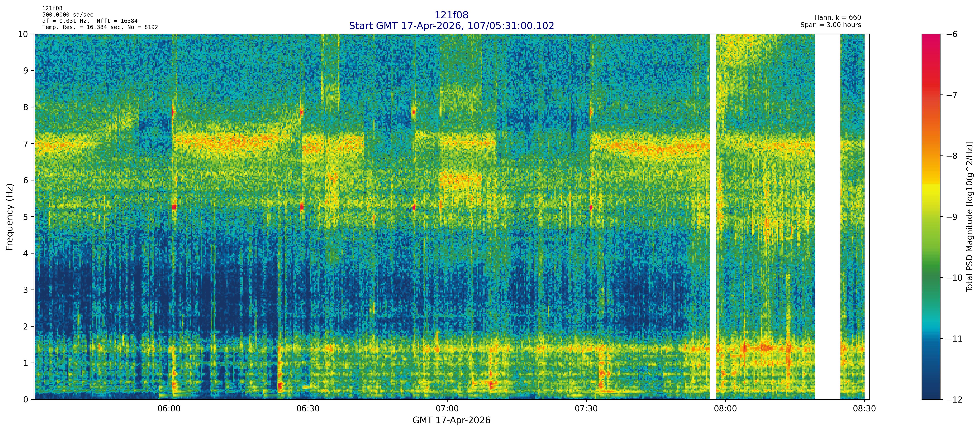Click the '500.0000 sa/sec' header text

point(67,15)
